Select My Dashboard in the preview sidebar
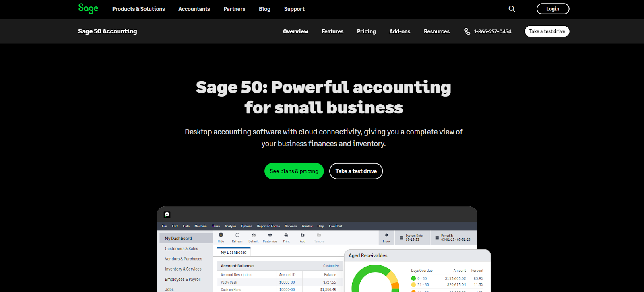This screenshot has height=292, width=644. pyautogui.click(x=186, y=239)
